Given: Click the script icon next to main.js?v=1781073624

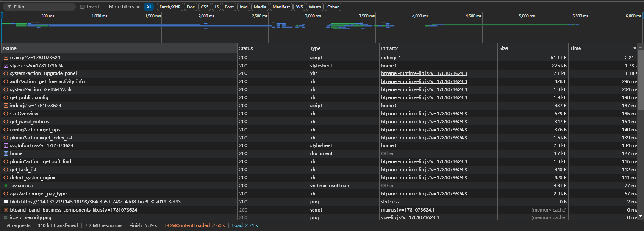Looking at the screenshot, I should coord(6,57).
